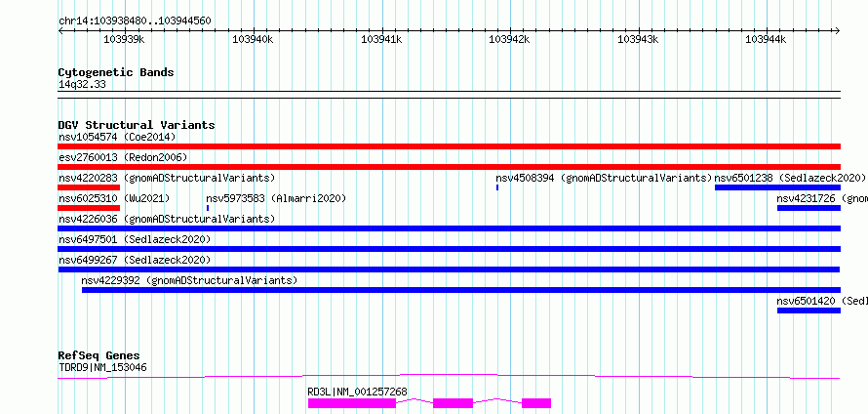Viewport: 868px width, 414px height.
Task: Open variant esv2760013 (Redon2006) label
Action: click(x=123, y=158)
